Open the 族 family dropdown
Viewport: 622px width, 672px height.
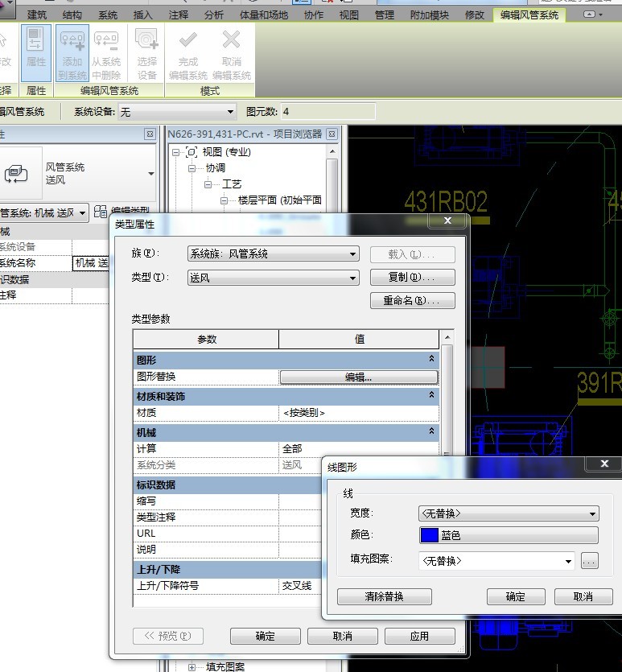pos(273,254)
